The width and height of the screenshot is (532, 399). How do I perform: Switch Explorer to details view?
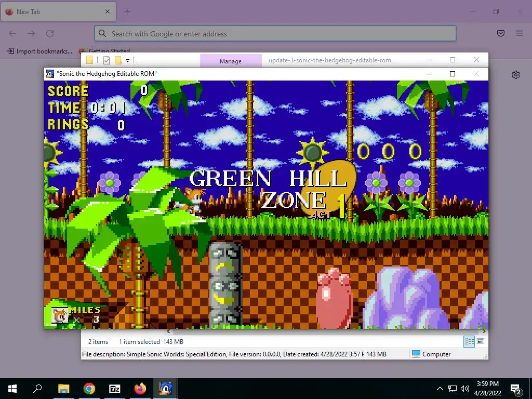(469, 341)
